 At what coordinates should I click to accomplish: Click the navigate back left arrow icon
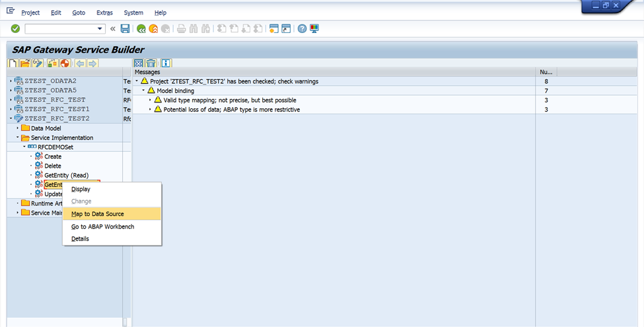(80, 63)
